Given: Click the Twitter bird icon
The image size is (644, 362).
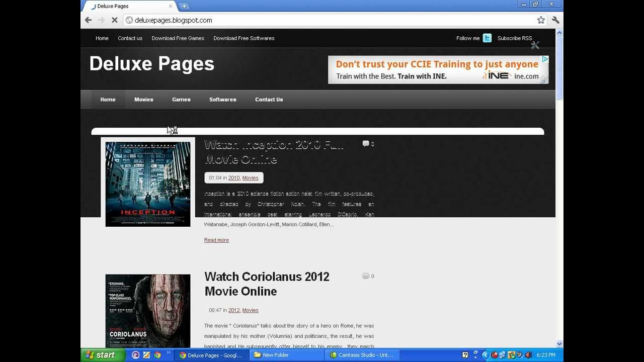Looking at the screenshot, I should [487, 38].
